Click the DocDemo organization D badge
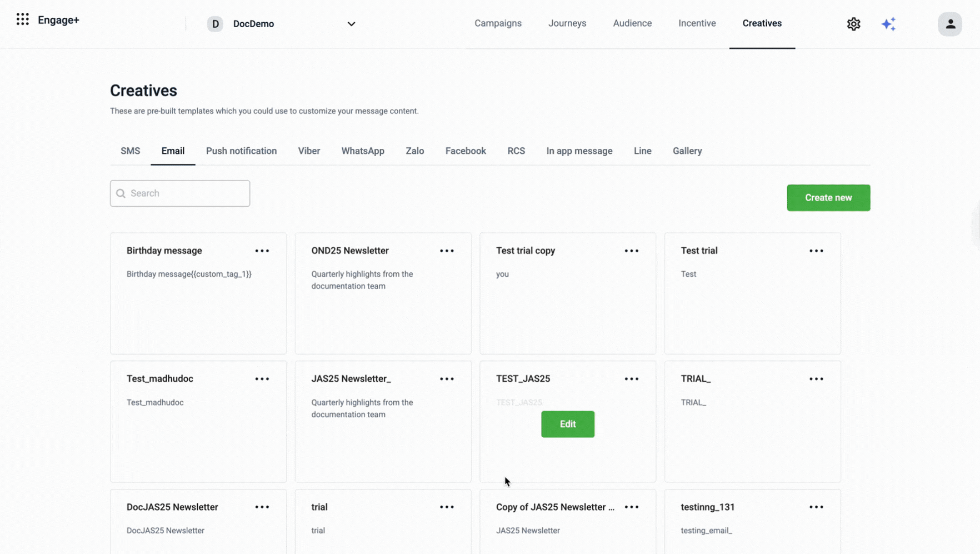 215,24
